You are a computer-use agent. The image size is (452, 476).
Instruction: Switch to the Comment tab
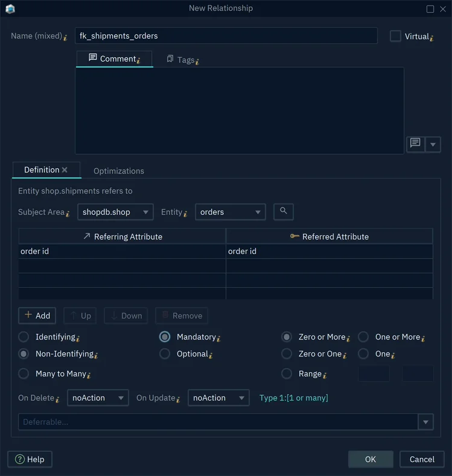[115, 59]
